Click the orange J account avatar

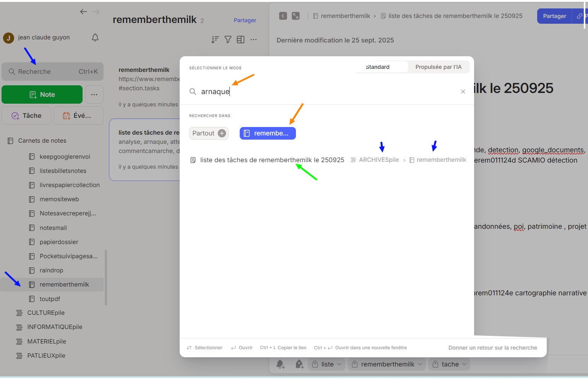click(x=8, y=38)
